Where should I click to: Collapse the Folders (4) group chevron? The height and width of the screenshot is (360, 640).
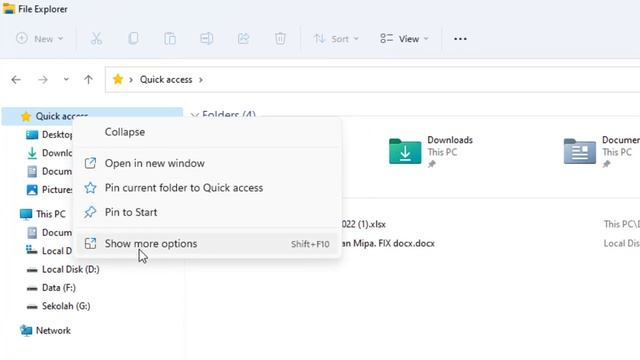(194, 116)
